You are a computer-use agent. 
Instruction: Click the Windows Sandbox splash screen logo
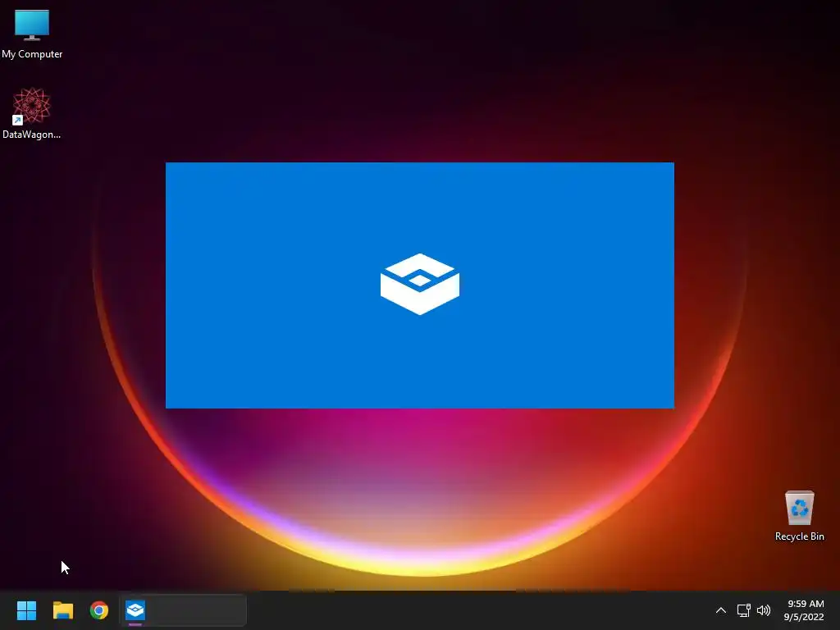[x=420, y=284]
